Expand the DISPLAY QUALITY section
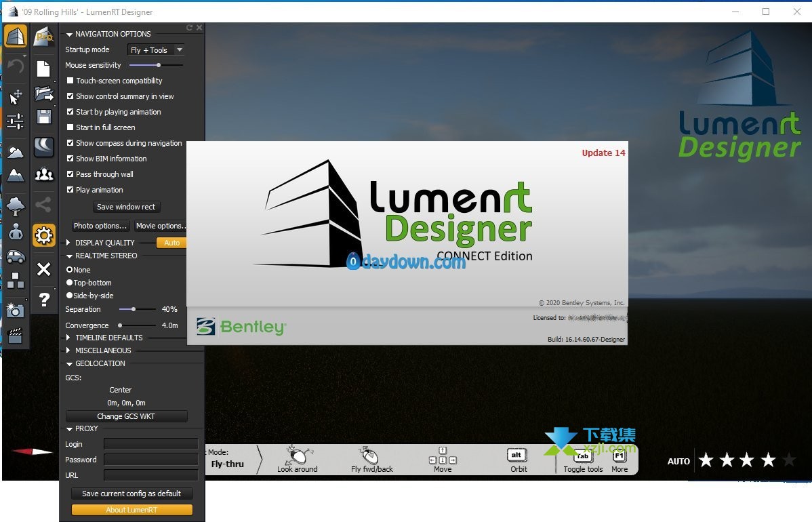812x522 pixels. tap(68, 243)
